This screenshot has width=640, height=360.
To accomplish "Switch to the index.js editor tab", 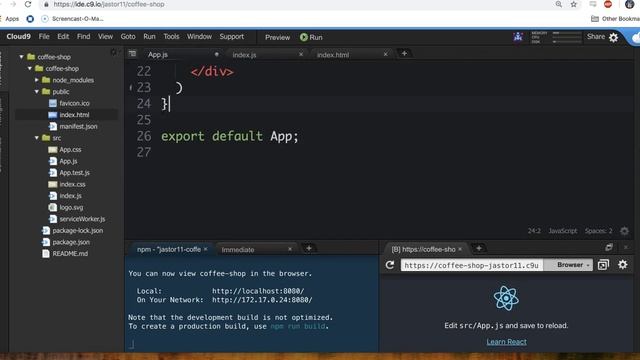I will tap(244, 55).
